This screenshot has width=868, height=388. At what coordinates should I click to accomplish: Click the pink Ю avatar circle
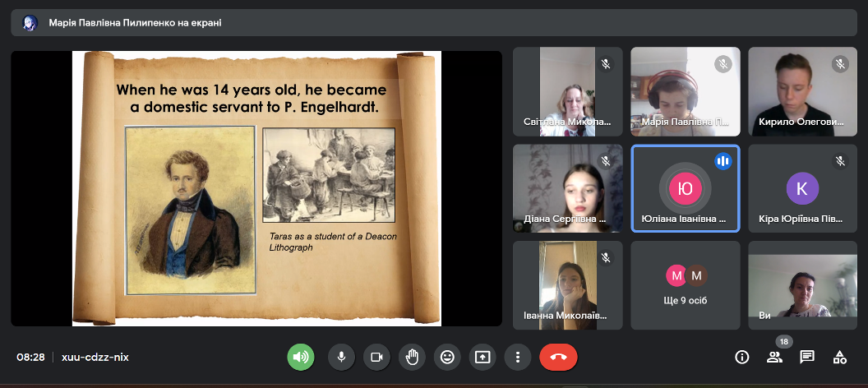(x=686, y=188)
